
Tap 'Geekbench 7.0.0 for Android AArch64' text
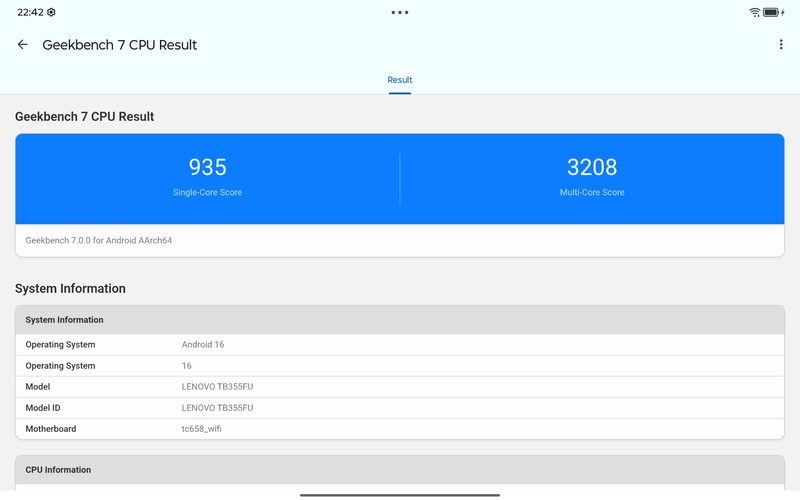pos(98,240)
